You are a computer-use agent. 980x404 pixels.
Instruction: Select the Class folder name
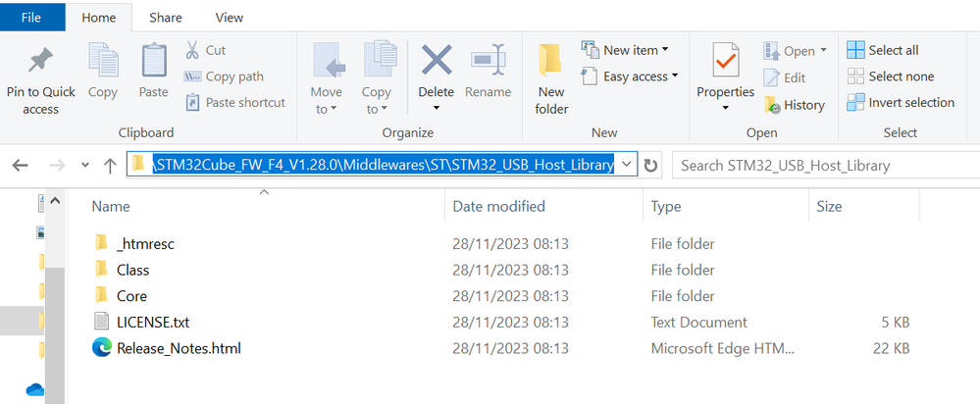pos(133,270)
